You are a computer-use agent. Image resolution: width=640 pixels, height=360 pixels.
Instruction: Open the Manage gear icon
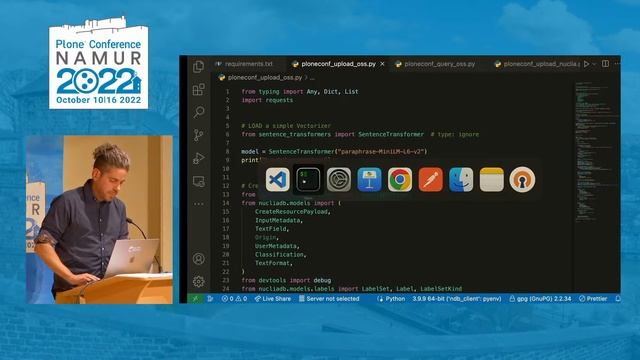199,281
